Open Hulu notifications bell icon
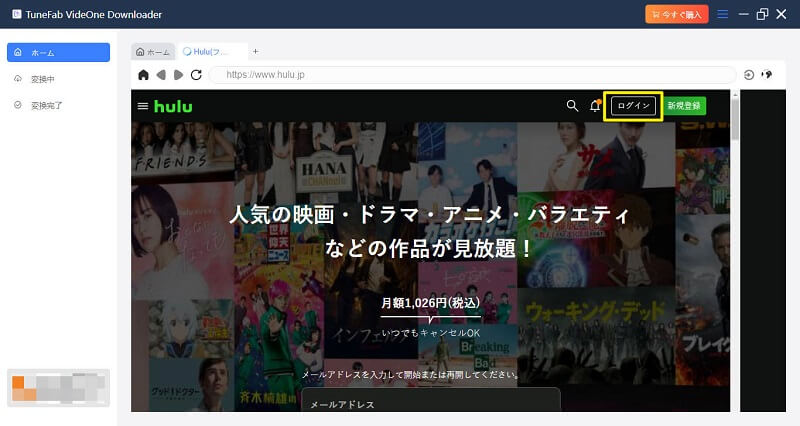Image resolution: width=800 pixels, height=426 pixels. (x=595, y=106)
